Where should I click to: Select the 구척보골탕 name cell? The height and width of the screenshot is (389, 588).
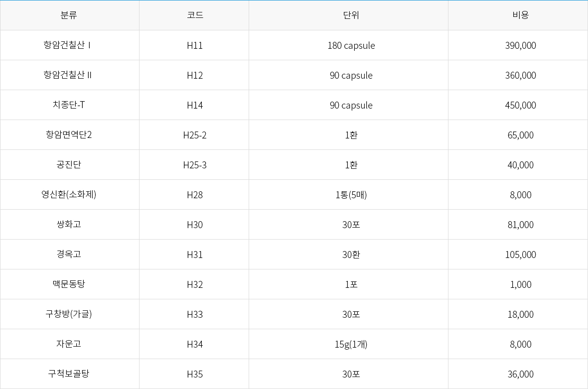[x=69, y=374]
